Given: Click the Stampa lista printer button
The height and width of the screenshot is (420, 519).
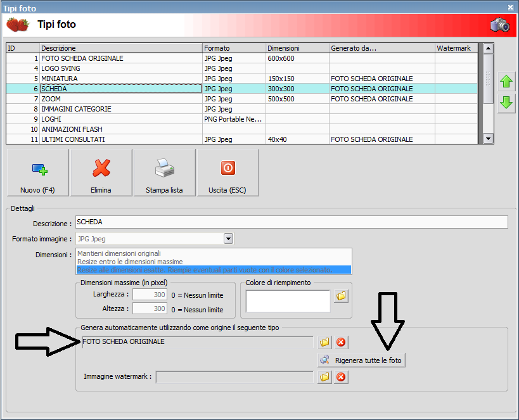Looking at the screenshot, I should pyautogui.click(x=165, y=172).
